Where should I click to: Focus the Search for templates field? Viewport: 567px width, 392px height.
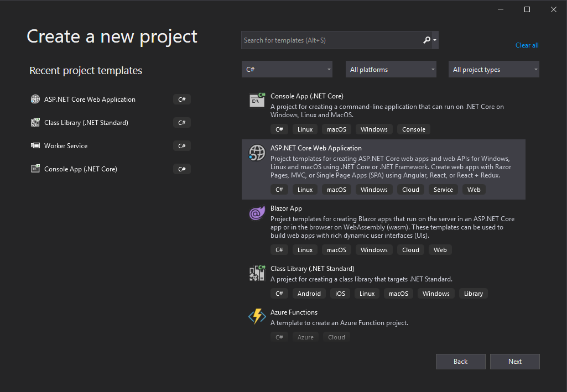[331, 40]
